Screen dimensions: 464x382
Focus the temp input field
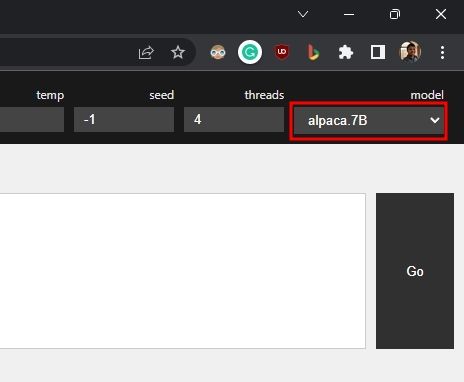tap(32, 119)
